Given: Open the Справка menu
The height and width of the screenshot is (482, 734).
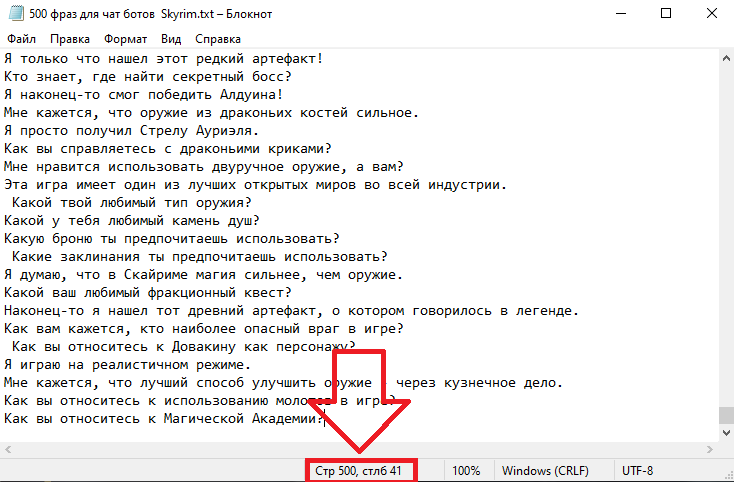Looking at the screenshot, I should click(x=218, y=39).
